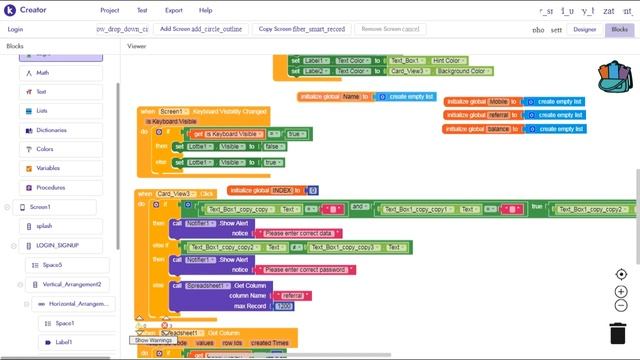This screenshot has width=640, height=360.
Task: Click gear on global Mobile create empty list
Action: click(x=530, y=102)
